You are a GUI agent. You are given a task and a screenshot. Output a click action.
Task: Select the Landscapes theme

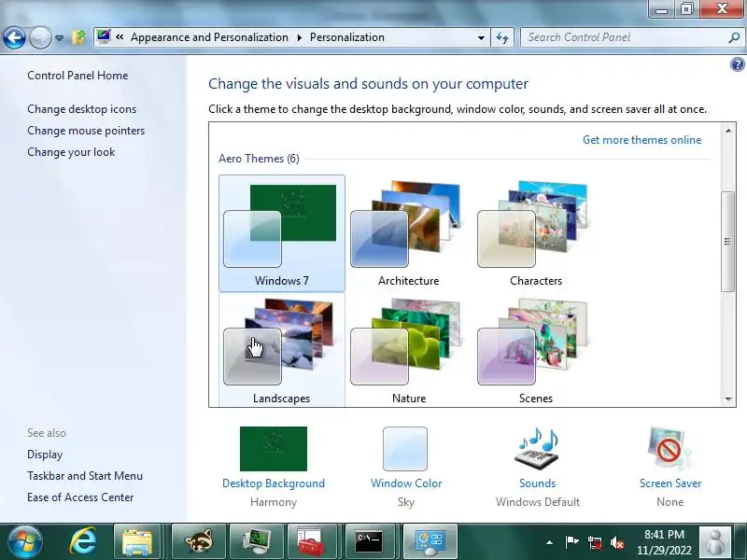(282, 350)
